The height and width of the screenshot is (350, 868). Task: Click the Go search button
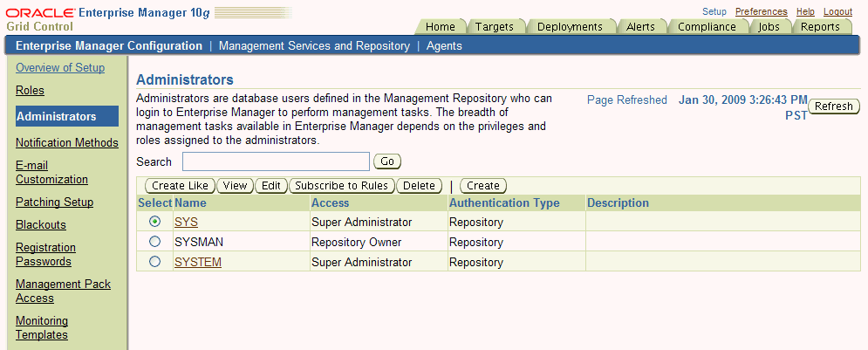coord(387,161)
